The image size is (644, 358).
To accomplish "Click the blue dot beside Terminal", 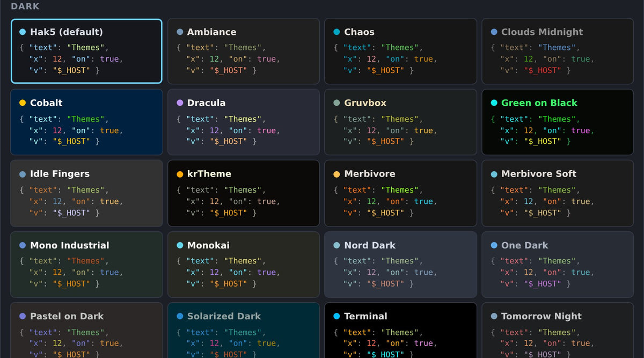I will [336, 316].
